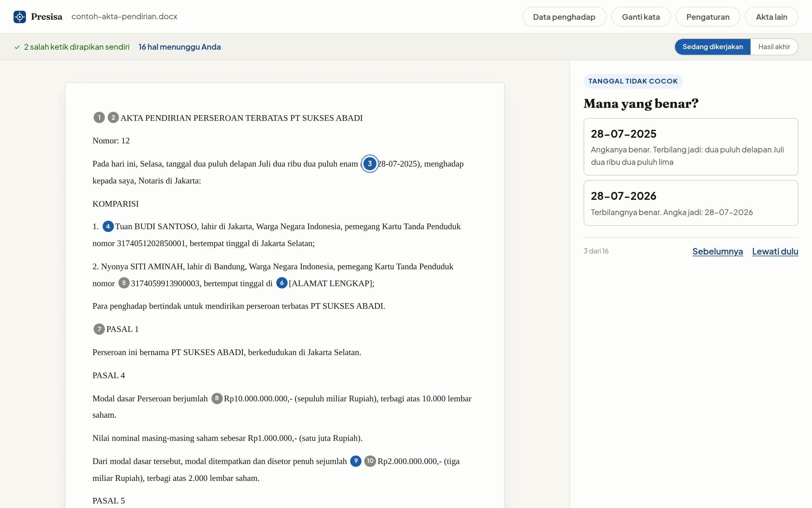This screenshot has width=812, height=508.
Task: Open the Data penghadap panel
Action: [564, 17]
